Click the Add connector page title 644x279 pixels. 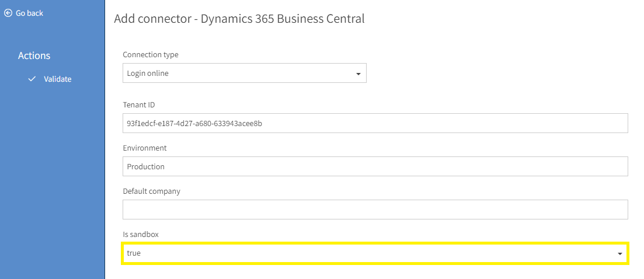point(239,19)
